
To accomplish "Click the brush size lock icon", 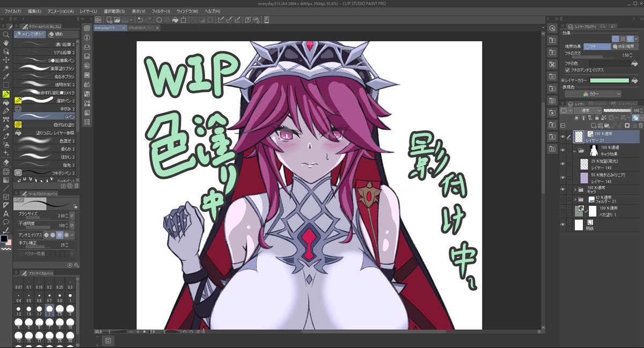I will (75, 206).
